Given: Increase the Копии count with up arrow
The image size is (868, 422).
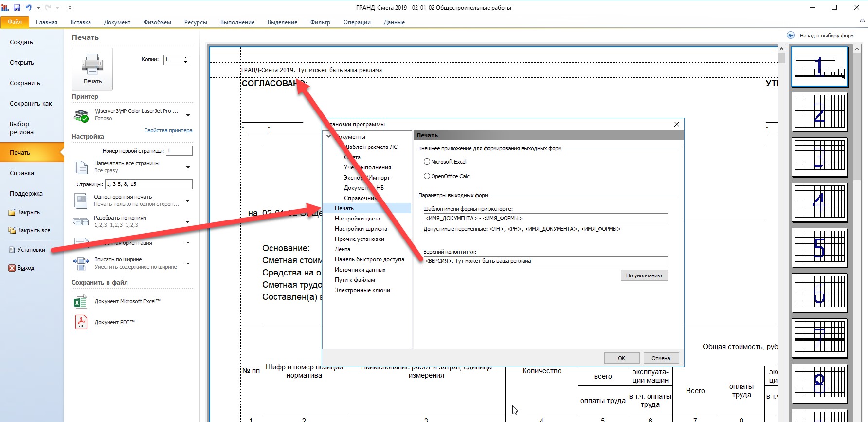Looking at the screenshot, I should click(x=186, y=57).
